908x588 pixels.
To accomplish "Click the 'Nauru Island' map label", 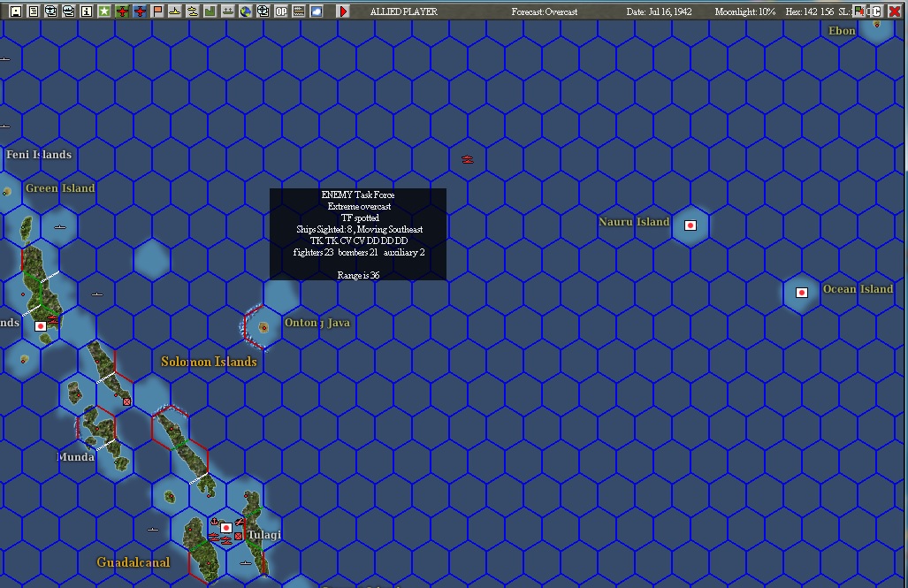I will coord(634,222).
